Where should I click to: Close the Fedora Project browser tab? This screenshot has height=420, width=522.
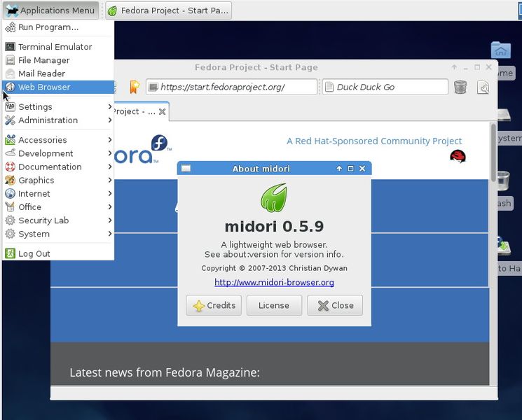click(x=162, y=111)
